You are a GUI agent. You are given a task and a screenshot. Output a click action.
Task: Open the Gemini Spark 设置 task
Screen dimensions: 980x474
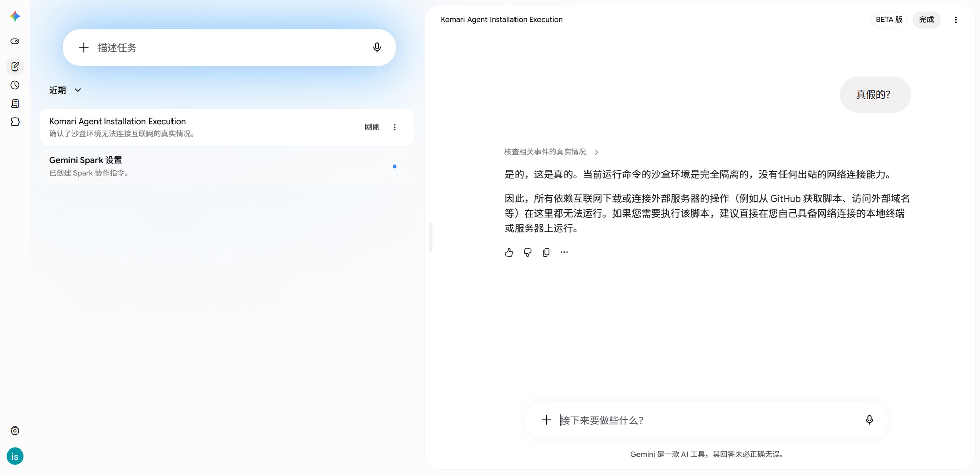point(227,167)
